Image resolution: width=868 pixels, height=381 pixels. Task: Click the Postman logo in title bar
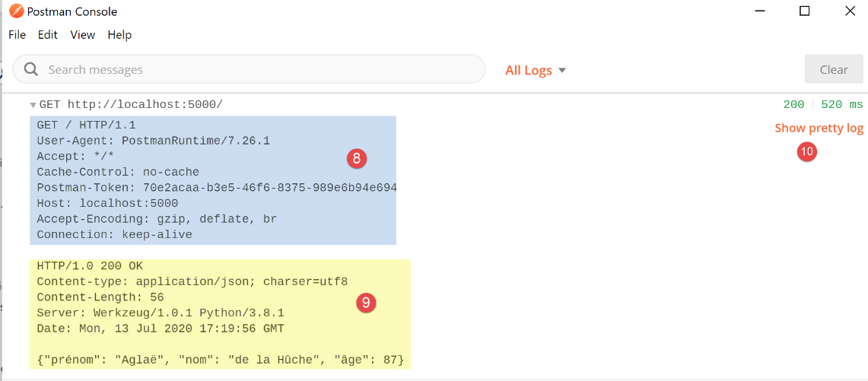(16, 11)
